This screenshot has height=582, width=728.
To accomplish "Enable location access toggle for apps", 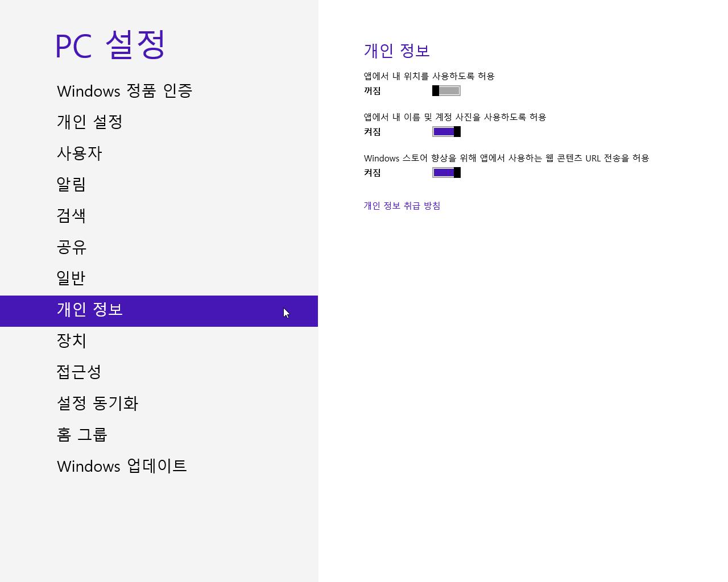I will (x=446, y=91).
